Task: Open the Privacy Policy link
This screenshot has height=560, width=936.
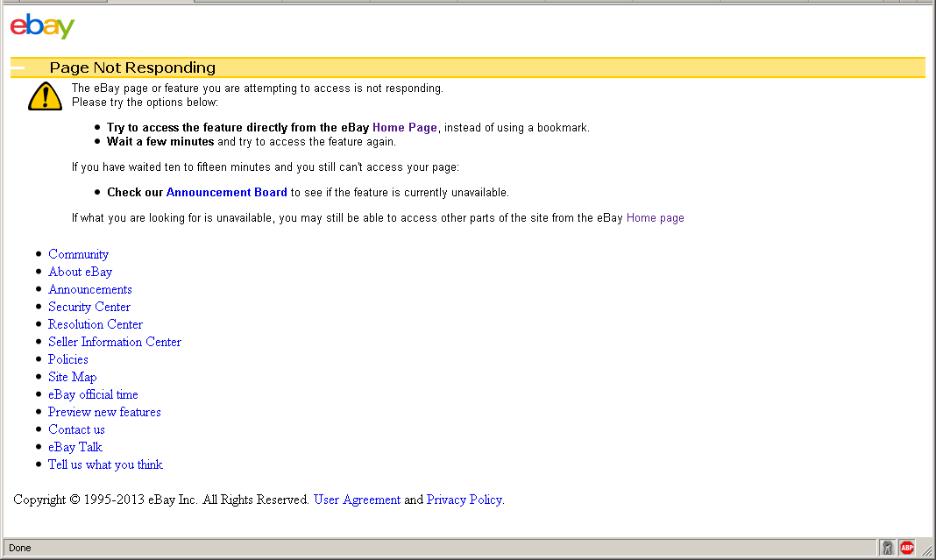Action: pos(464,500)
